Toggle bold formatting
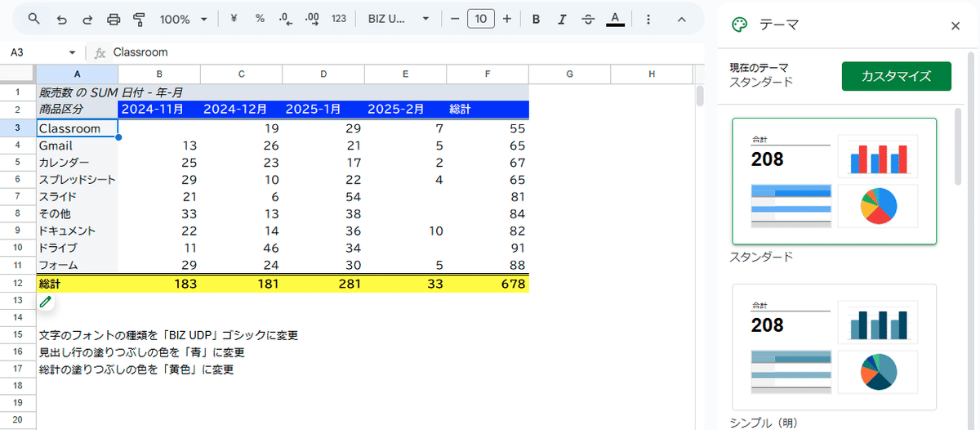Image resolution: width=980 pixels, height=430 pixels. point(536,19)
